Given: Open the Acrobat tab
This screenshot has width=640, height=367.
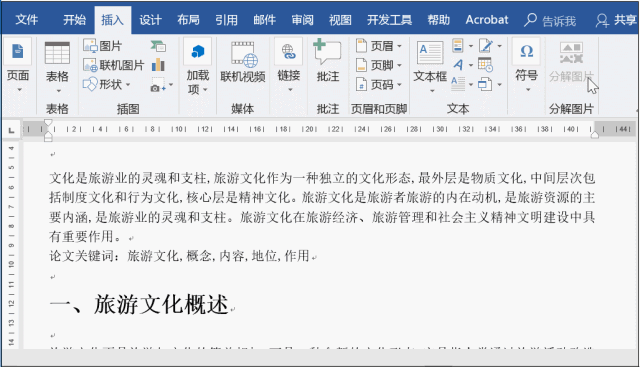Looking at the screenshot, I should coord(487,20).
